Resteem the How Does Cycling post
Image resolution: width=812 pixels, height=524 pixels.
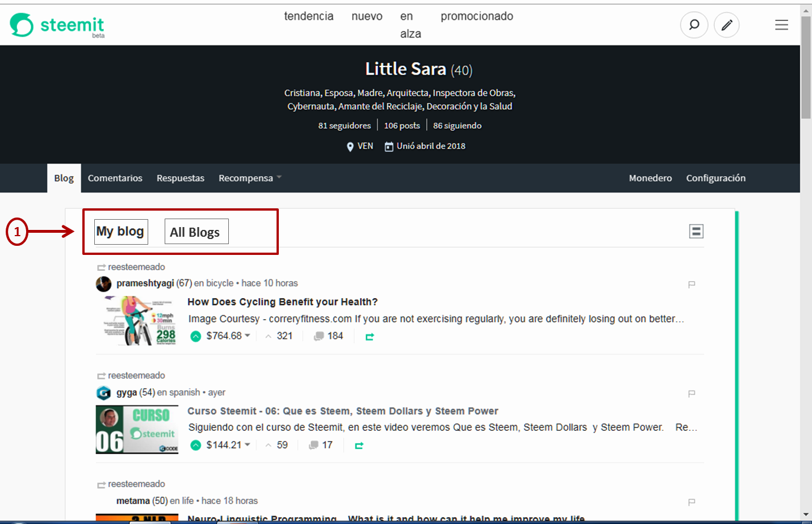pyautogui.click(x=370, y=337)
